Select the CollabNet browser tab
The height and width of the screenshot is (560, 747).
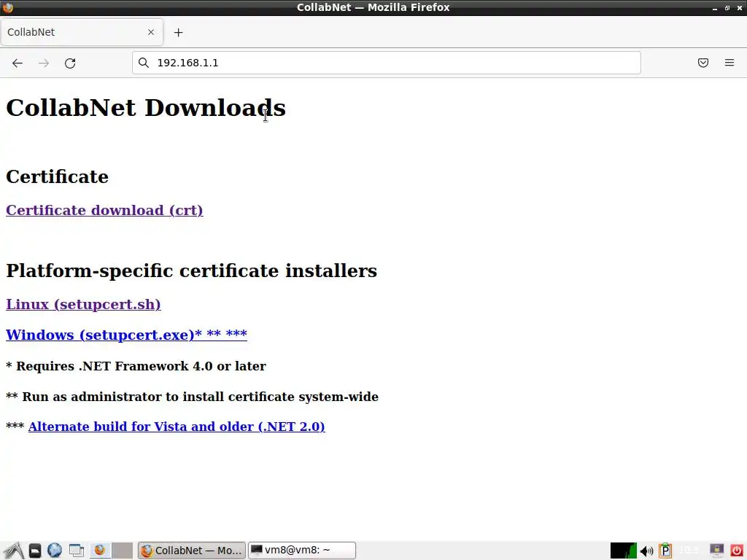[82, 32]
